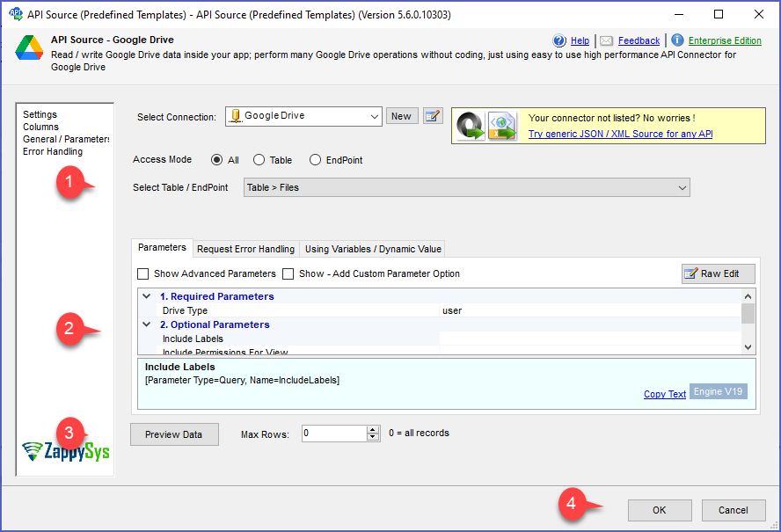This screenshot has width=781, height=532.
Task: Select the EndPoint access mode radio button
Action: 315,160
